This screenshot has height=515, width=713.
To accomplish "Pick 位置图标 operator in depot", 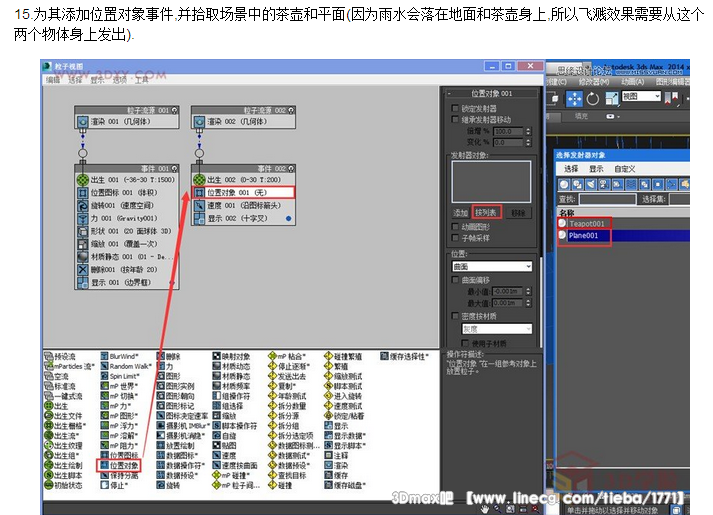I will pyautogui.click(x=120, y=455).
